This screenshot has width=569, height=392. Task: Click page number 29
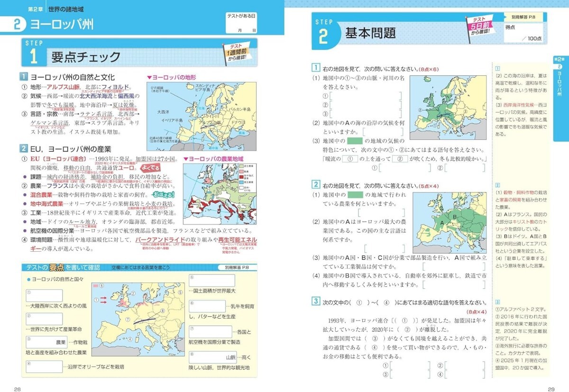click(x=551, y=389)
